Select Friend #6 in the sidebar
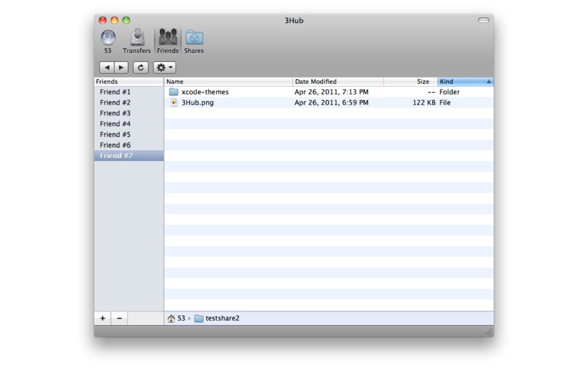Image resolution: width=588 pixels, height=368 pixels. click(129, 145)
